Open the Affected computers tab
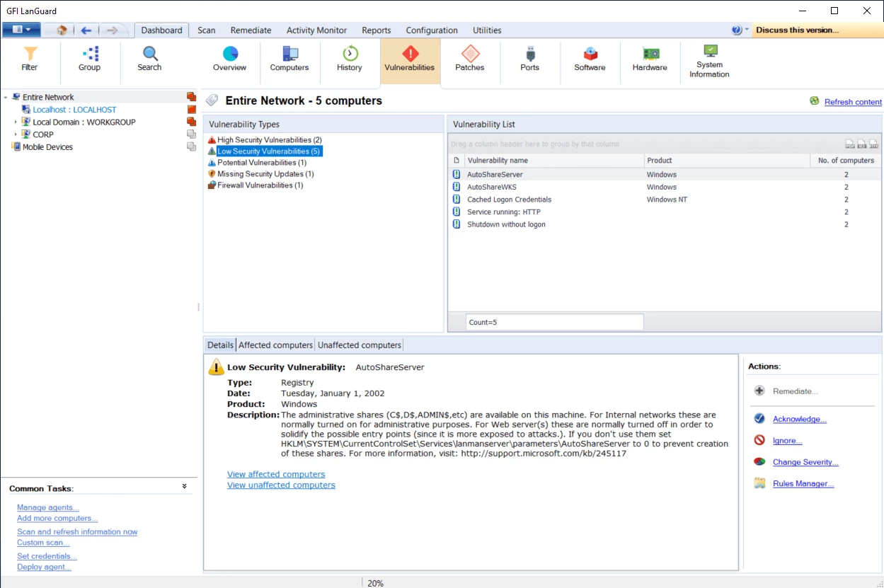 275,345
